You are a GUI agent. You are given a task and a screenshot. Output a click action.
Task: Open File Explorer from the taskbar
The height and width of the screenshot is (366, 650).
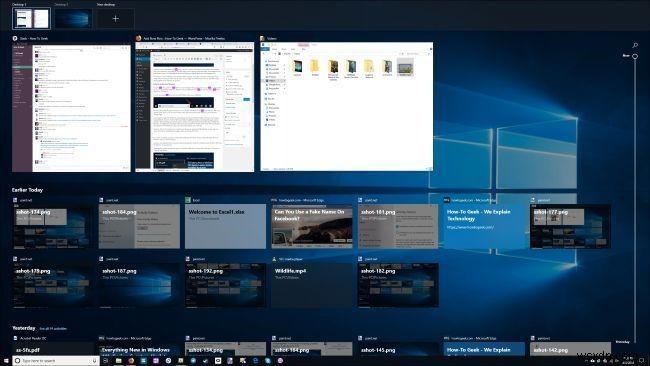(x=119, y=361)
